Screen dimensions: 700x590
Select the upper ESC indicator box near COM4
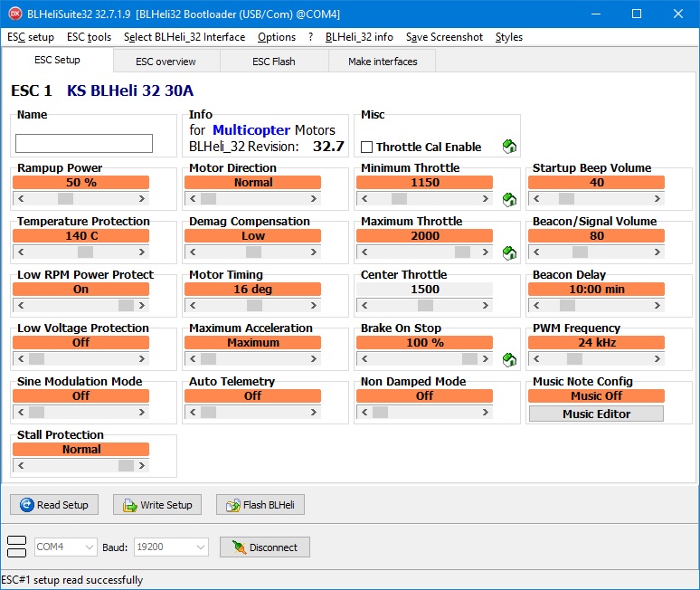click(x=16, y=541)
